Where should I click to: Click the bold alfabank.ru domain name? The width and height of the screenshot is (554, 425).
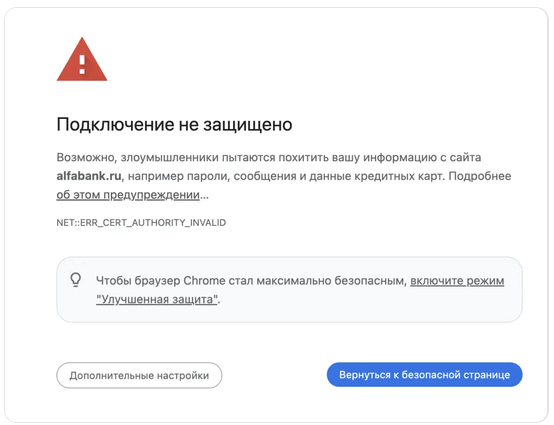pos(89,176)
